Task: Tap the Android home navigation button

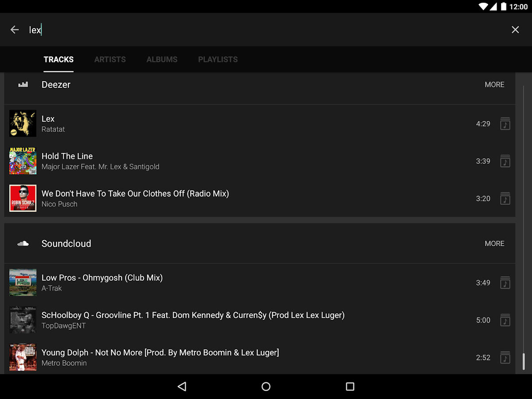Action: coord(266,387)
